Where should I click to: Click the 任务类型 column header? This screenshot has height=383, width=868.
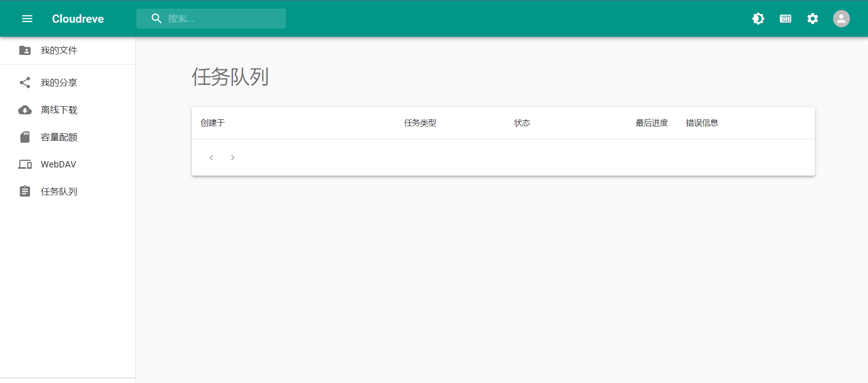coord(420,123)
